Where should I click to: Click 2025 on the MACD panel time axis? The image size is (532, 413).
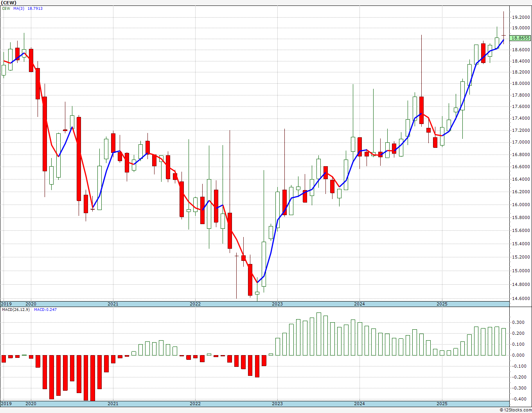(442, 404)
